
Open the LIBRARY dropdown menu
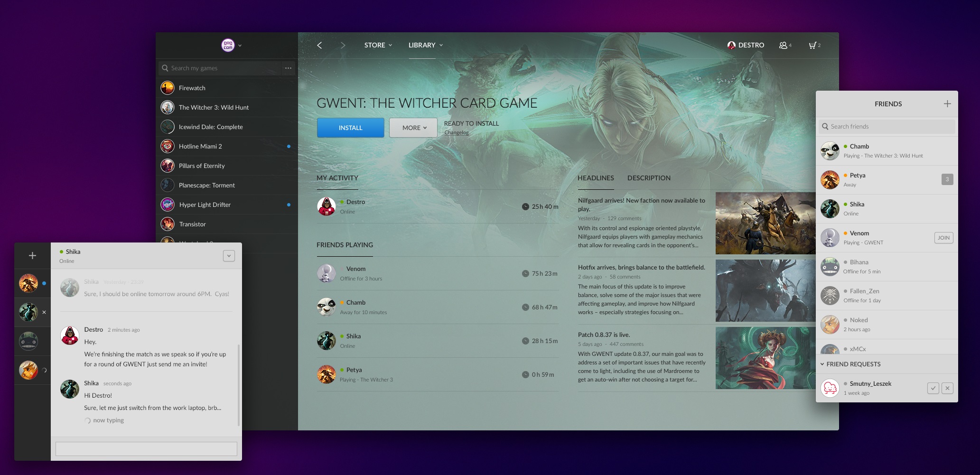[x=426, y=45]
